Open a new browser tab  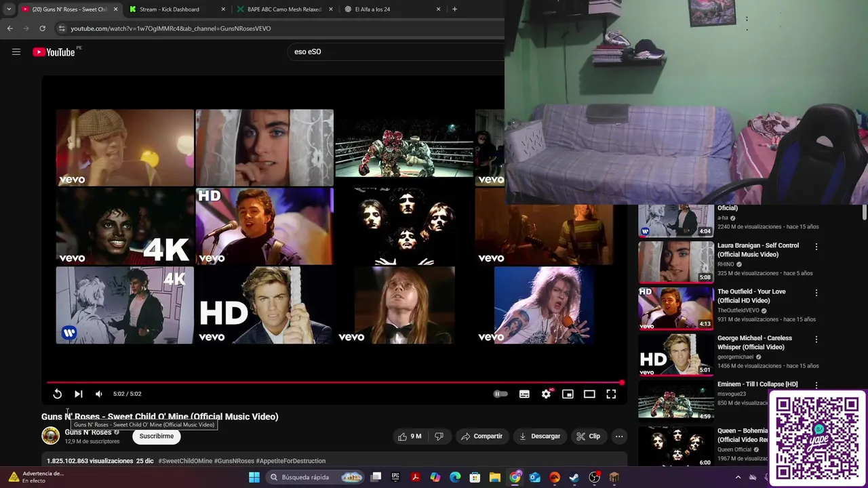click(x=454, y=9)
